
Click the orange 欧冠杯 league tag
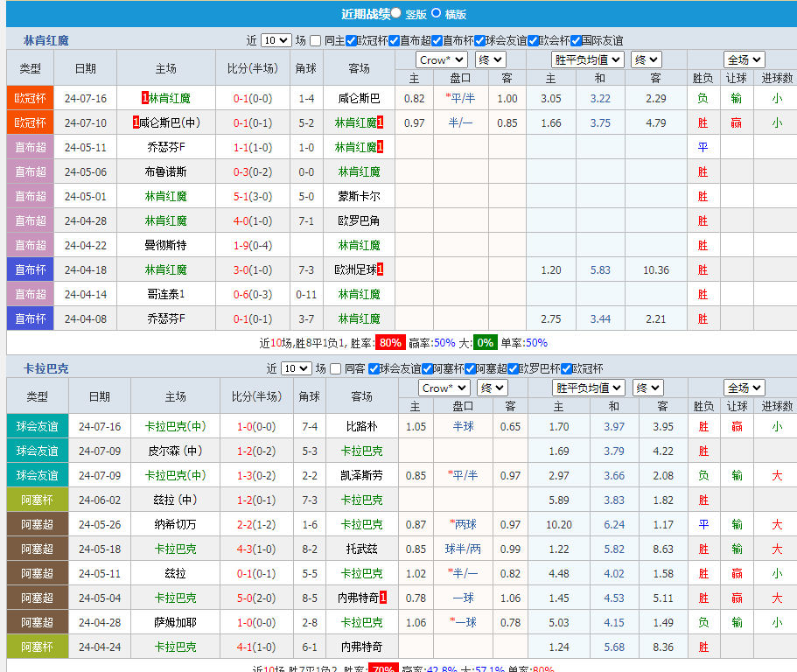[x=30, y=98]
